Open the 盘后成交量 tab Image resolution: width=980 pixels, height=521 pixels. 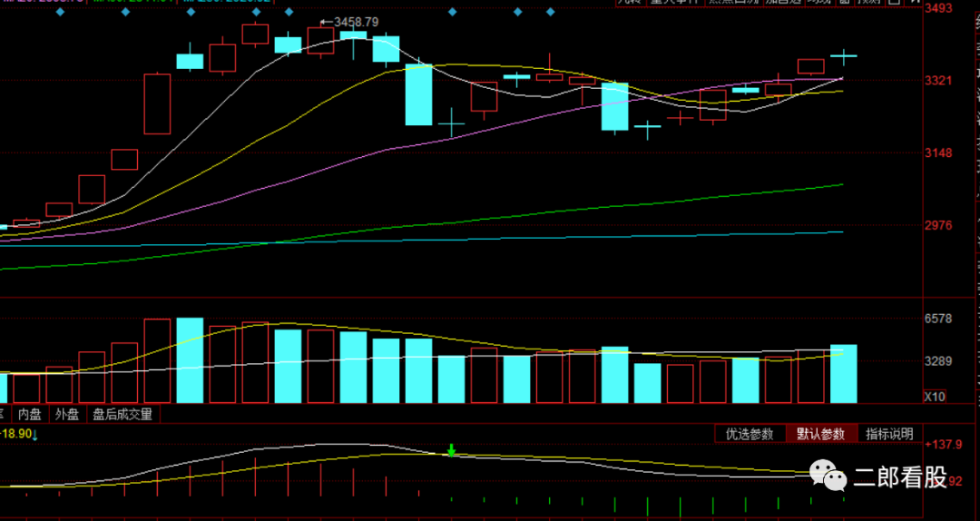tap(123, 414)
